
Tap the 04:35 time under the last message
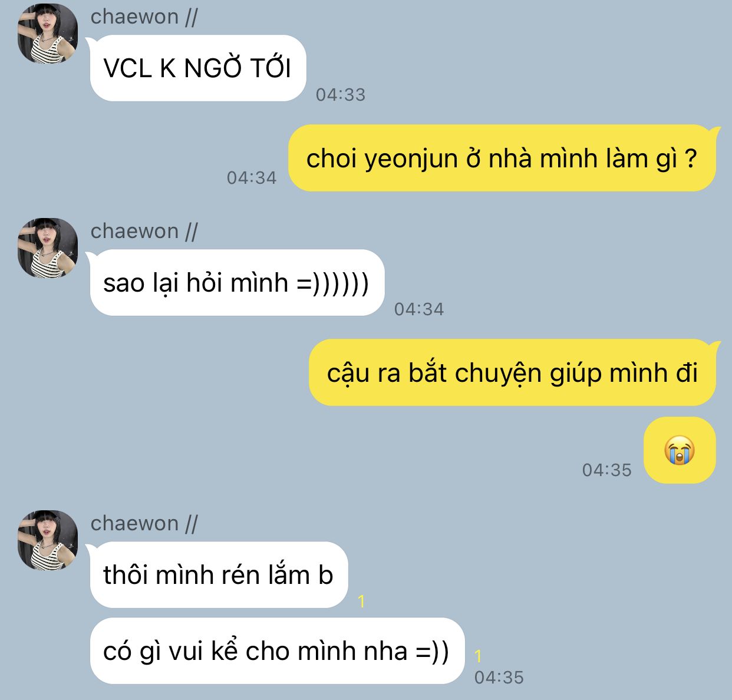(499, 678)
